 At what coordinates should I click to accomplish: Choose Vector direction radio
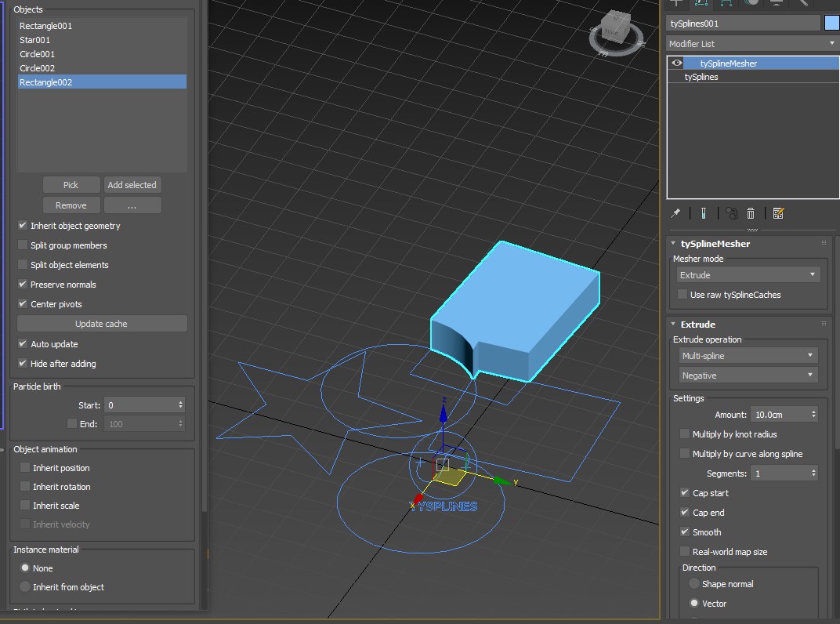(x=694, y=603)
